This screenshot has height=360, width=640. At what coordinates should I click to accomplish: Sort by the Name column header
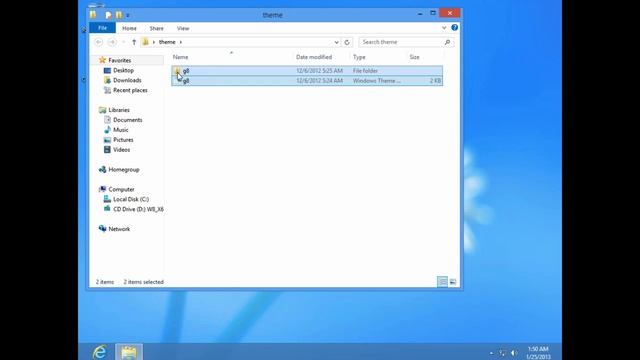click(x=180, y=57)
